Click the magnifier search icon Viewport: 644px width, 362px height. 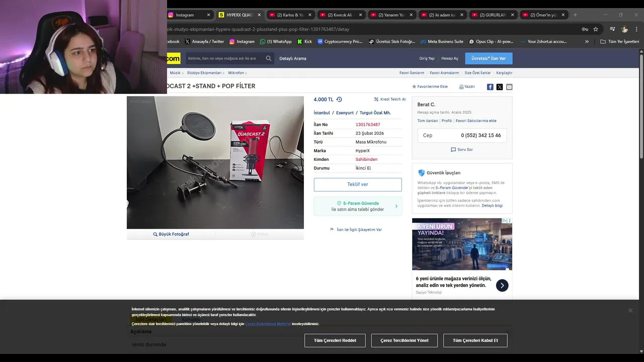[x=269, y=58]
